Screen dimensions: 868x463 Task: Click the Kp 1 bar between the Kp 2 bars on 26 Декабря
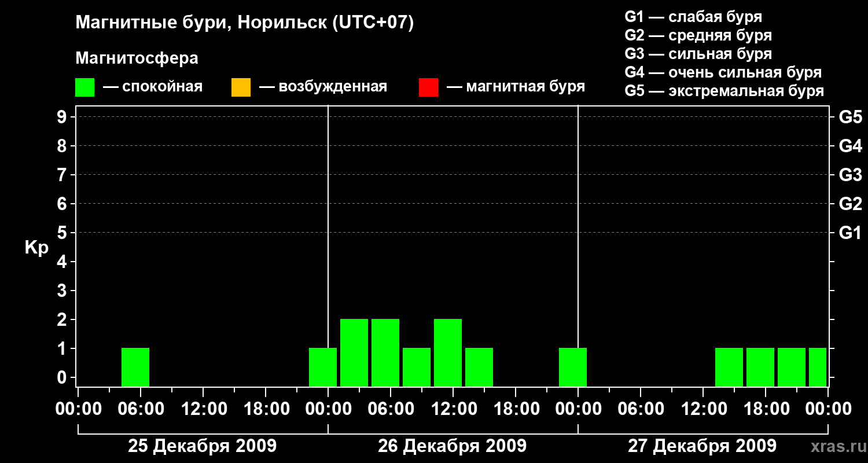tap(417, 367)
